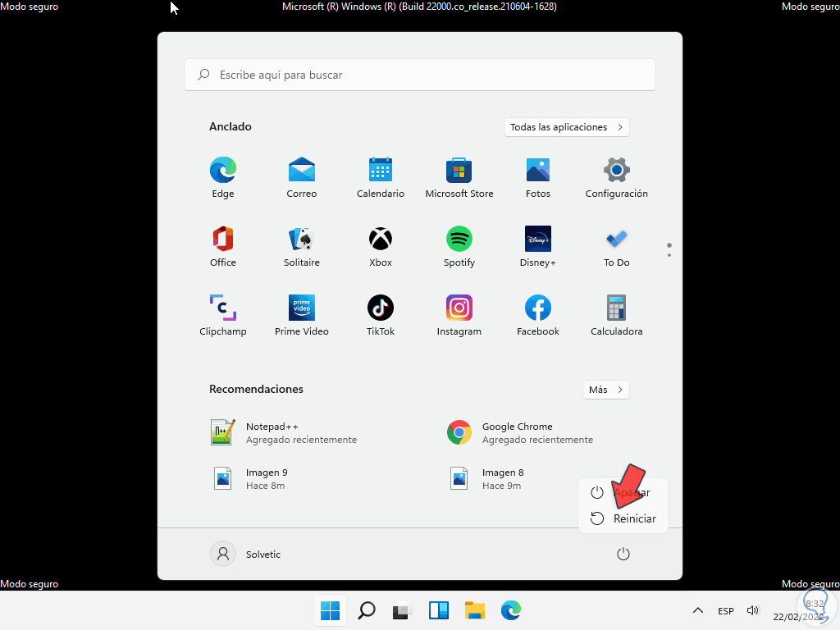Open the Xbox app
The width and height of the screenshot is (840, 630).
pos(381,246)
